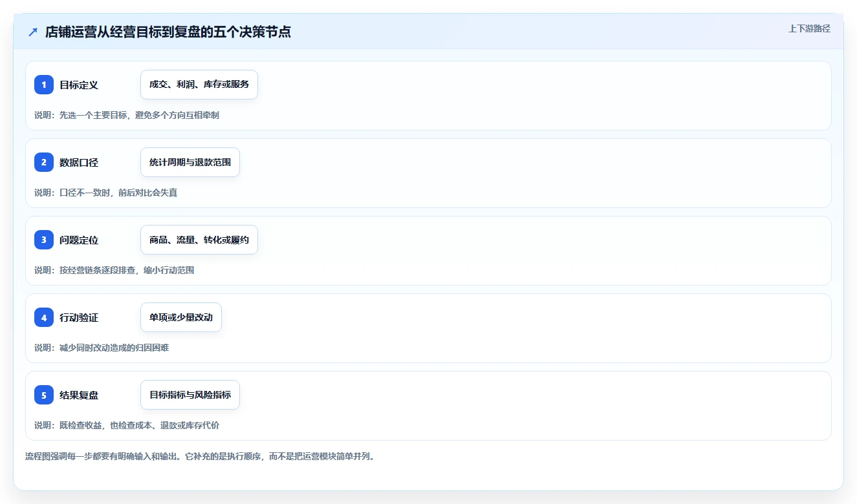This screenshot has height=504, width=857.
Task: Select the 单项或少量改动 chip
Action: pos(181,317)
